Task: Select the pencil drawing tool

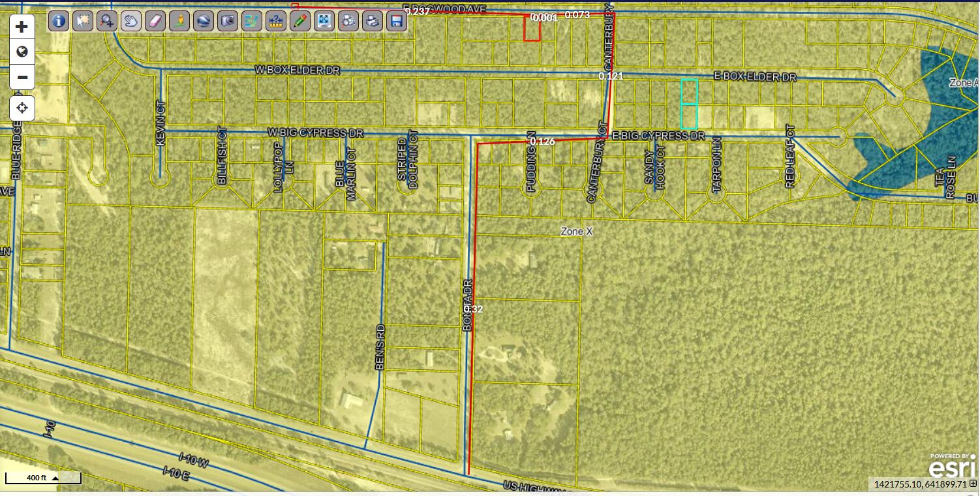Action: click(x=299, y=22)
